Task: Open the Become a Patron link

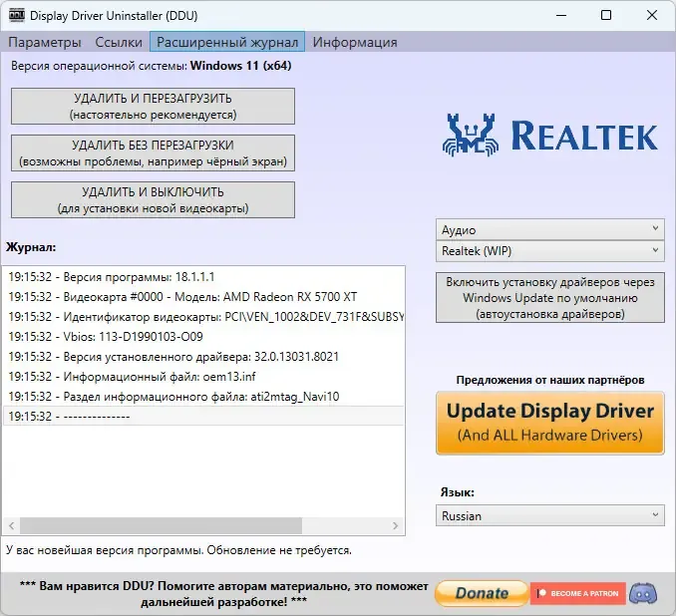Action: pyautogui.click(x=577, y=594)
